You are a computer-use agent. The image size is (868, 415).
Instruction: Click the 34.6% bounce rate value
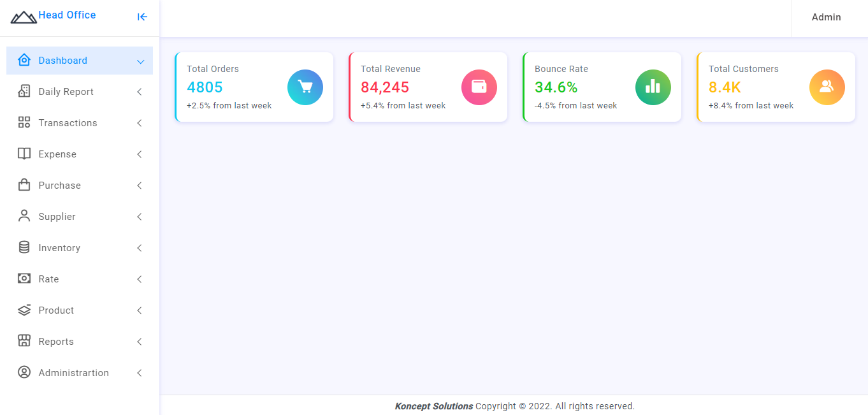pyautogui.click(x=556, y=87)
